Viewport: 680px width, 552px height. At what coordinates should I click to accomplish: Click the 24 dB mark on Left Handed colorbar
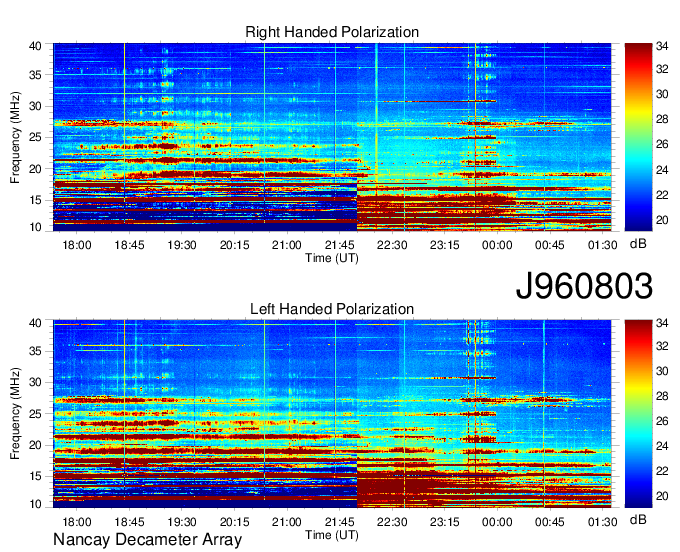pyautogui.click(x=662, y=447)
